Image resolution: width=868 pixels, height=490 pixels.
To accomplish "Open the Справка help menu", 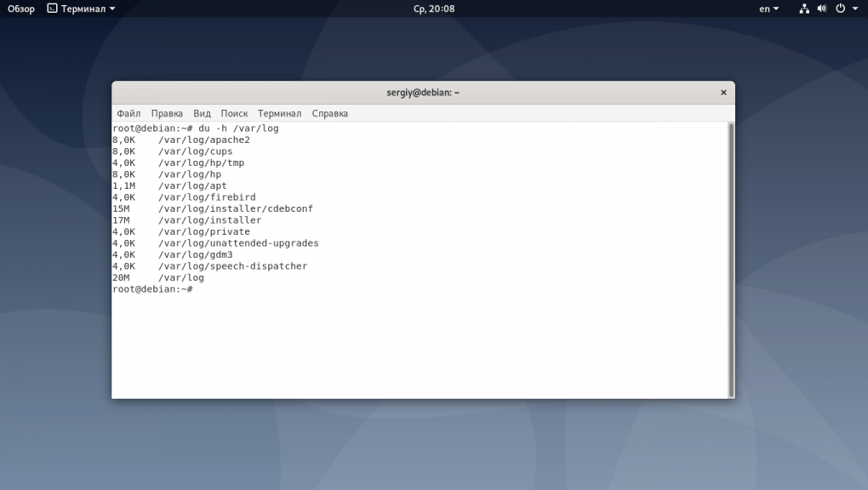I will click(329, 113).
